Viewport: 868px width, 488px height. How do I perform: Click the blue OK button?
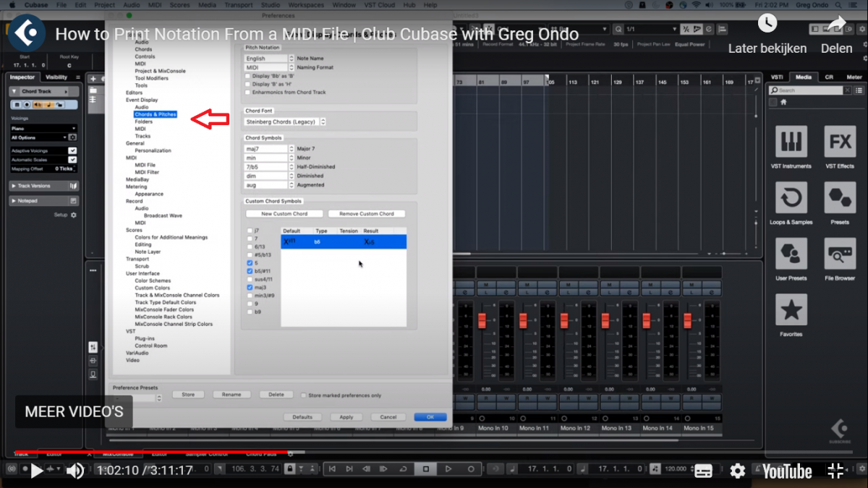tap(430, 417)
